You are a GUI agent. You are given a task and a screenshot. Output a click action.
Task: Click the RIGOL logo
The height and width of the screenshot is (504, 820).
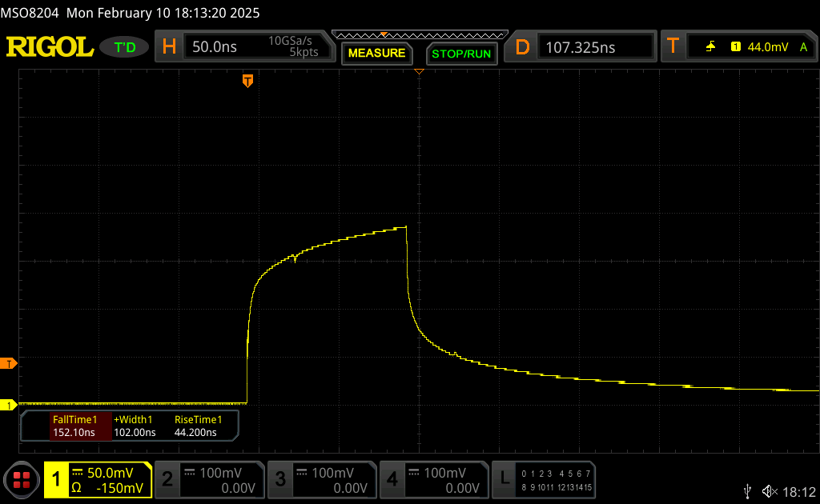(x=50, y=47)
